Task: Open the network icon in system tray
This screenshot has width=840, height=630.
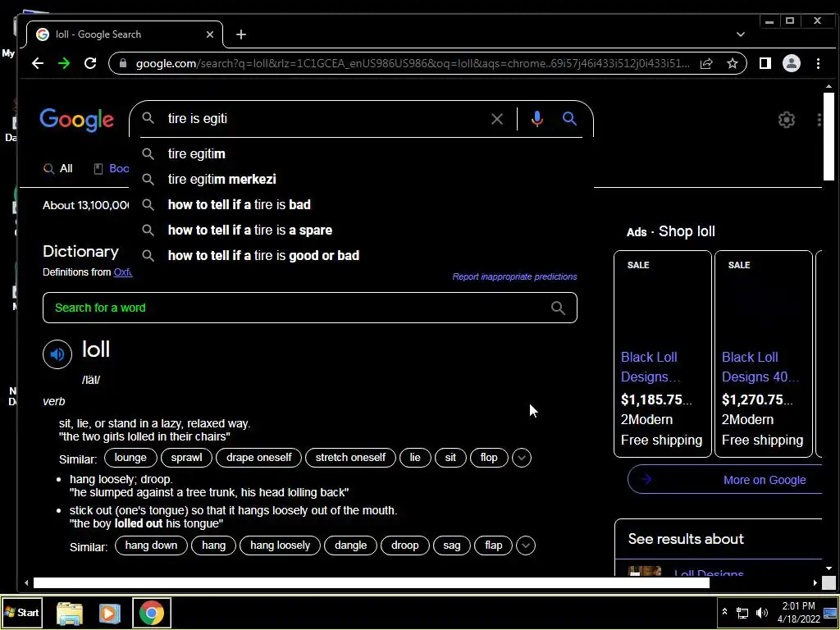Action: coord(742,613)
